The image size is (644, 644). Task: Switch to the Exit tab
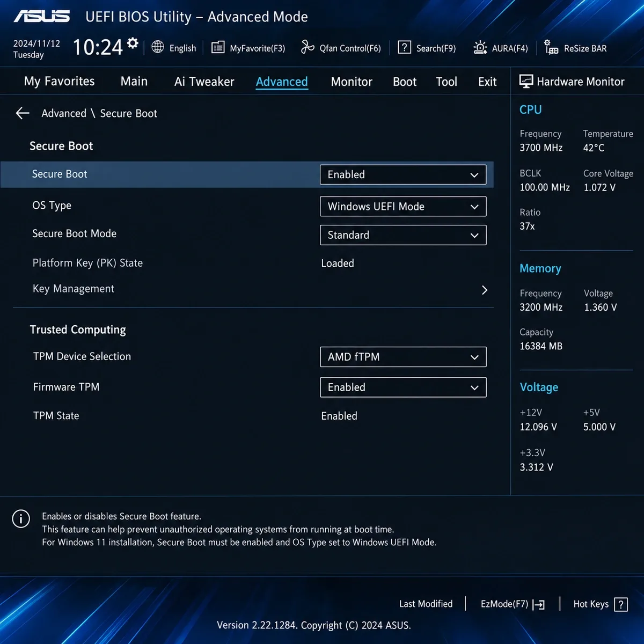pyautogui.click(x=487, y=82)
